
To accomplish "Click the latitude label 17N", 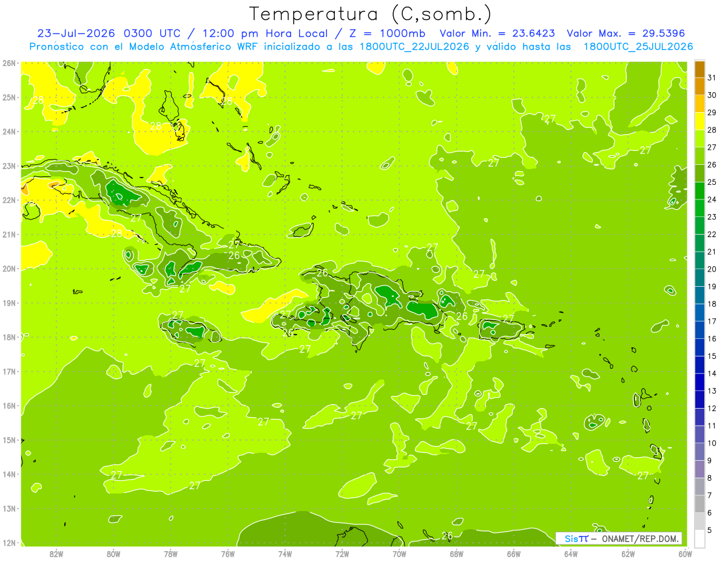I will (x=8, y=372).
